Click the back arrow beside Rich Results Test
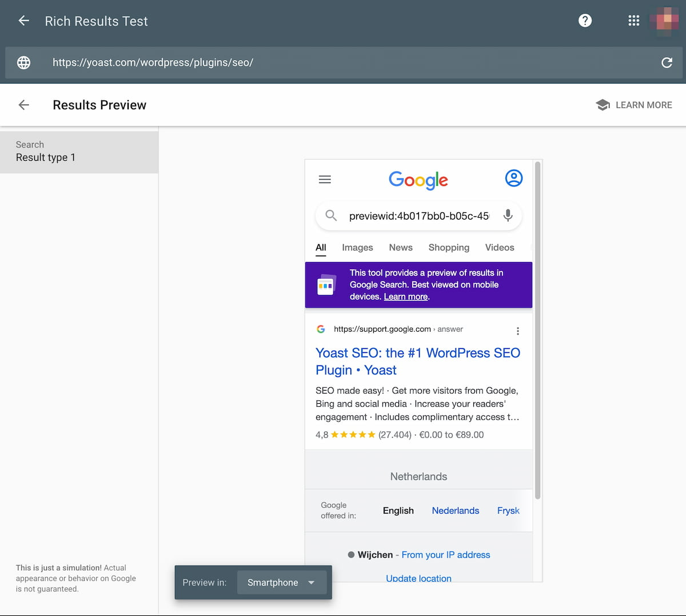The width and height of the screenshot is (686, 616). coord(23,21)
